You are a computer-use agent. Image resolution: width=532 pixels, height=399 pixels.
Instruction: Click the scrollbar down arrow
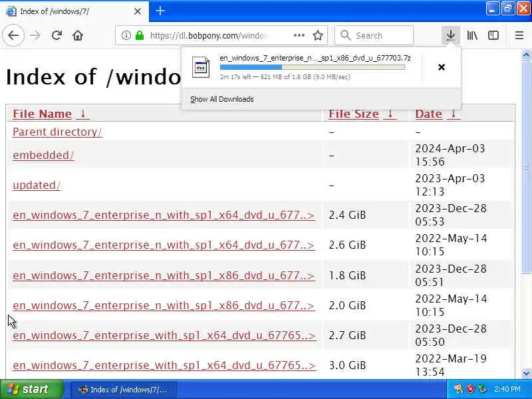526,373
